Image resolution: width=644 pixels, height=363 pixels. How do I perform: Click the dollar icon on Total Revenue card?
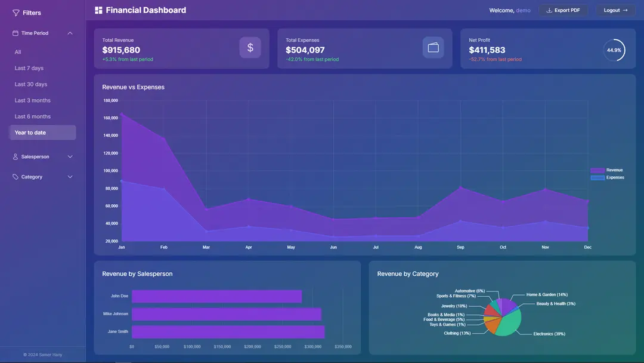(x=250, y=47)
